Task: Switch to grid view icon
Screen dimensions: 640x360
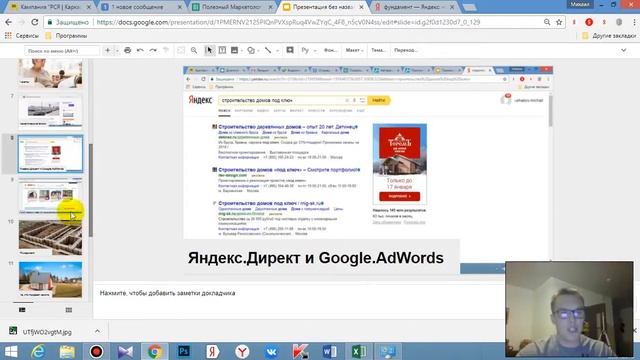Action: coord(69,310)
